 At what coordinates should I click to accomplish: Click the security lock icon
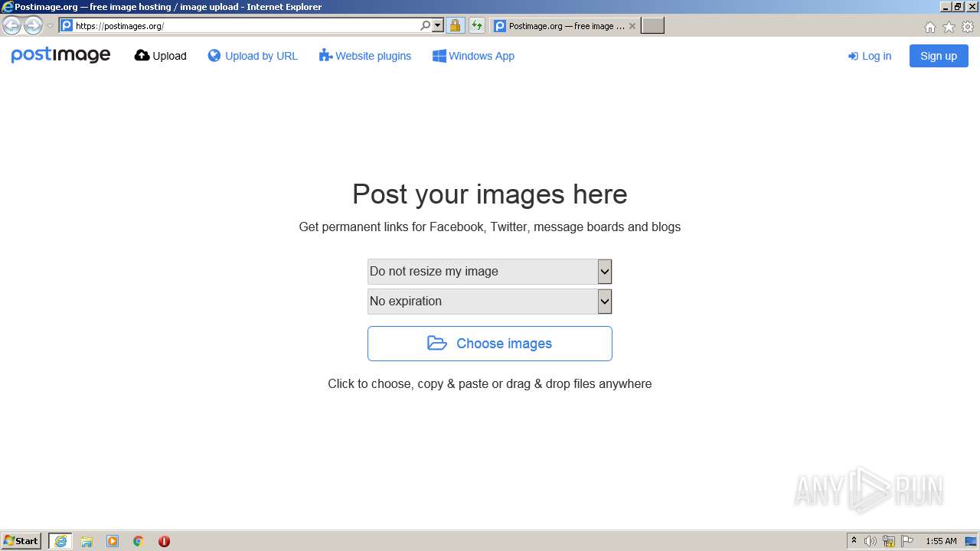click(455, 26)
